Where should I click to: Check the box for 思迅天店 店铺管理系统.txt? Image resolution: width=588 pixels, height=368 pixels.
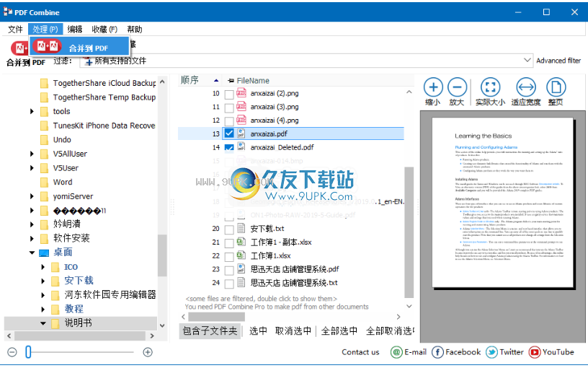point(229,283)
